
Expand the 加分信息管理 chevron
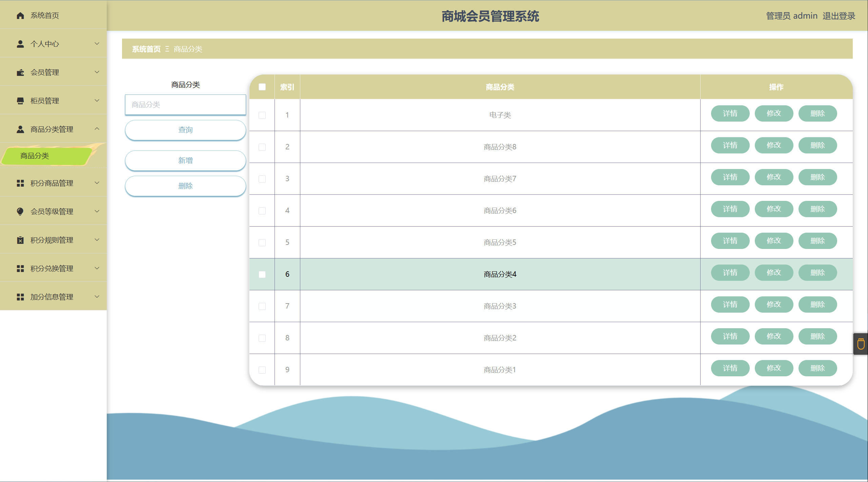97,297
